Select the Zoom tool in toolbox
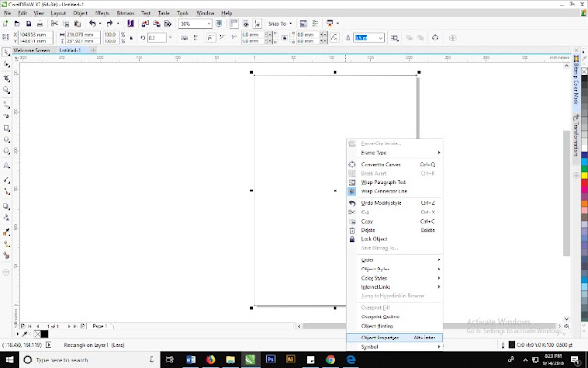The image size is (588, 368). pos(6,90)
